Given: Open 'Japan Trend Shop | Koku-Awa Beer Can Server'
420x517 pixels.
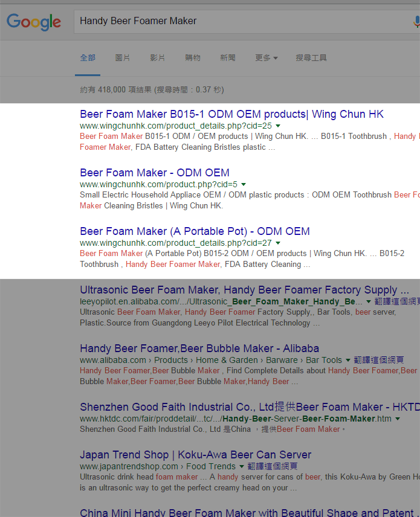Looking at the screenshot, I should pos(195,455).
